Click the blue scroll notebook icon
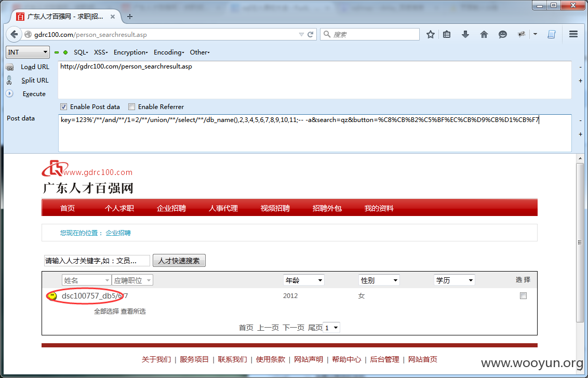The image size is (588, 378). (x=551, y=34)
